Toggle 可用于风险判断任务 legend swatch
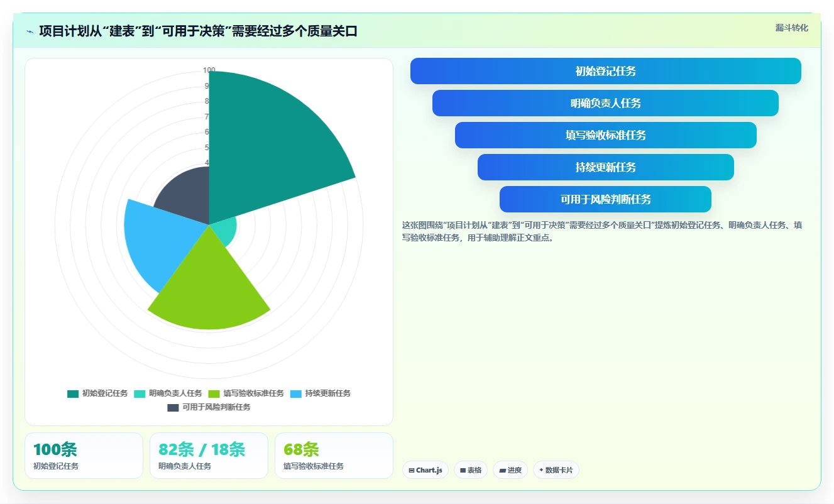834x504 pixels. (173, 407)
